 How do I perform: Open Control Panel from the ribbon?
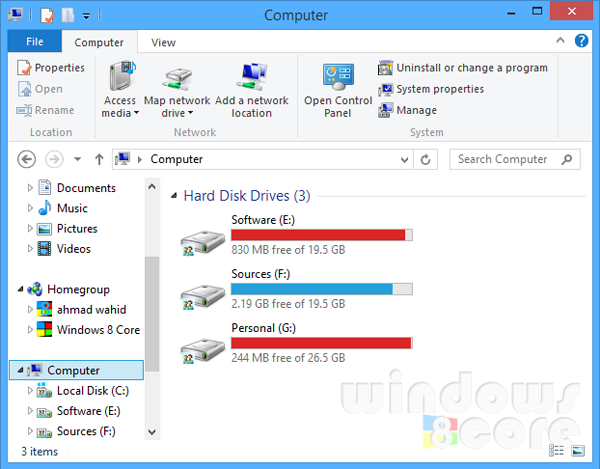pyautogui.click(x=338, y=90)
